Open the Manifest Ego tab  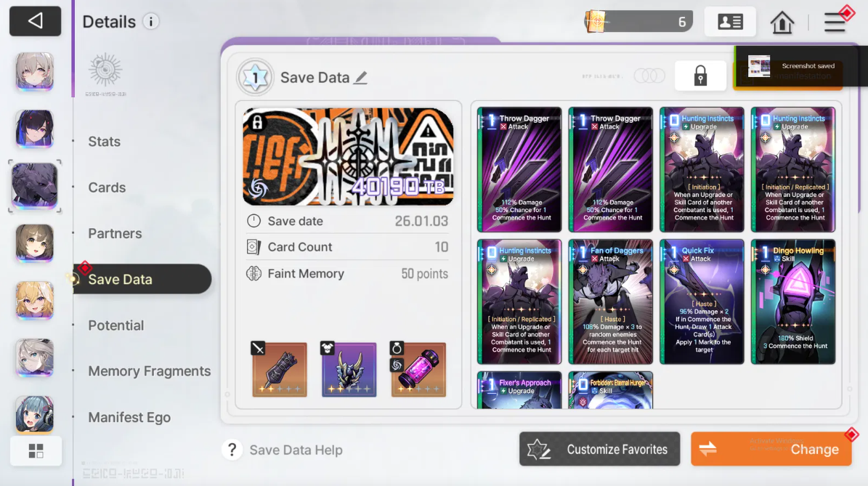pos(129,418)
